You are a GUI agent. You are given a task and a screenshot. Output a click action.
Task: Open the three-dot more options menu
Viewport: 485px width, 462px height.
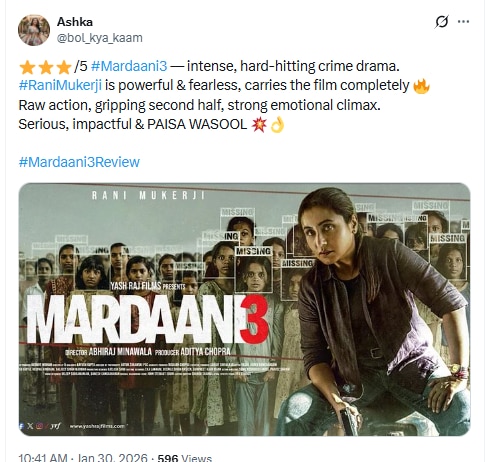tap(464, 22)
